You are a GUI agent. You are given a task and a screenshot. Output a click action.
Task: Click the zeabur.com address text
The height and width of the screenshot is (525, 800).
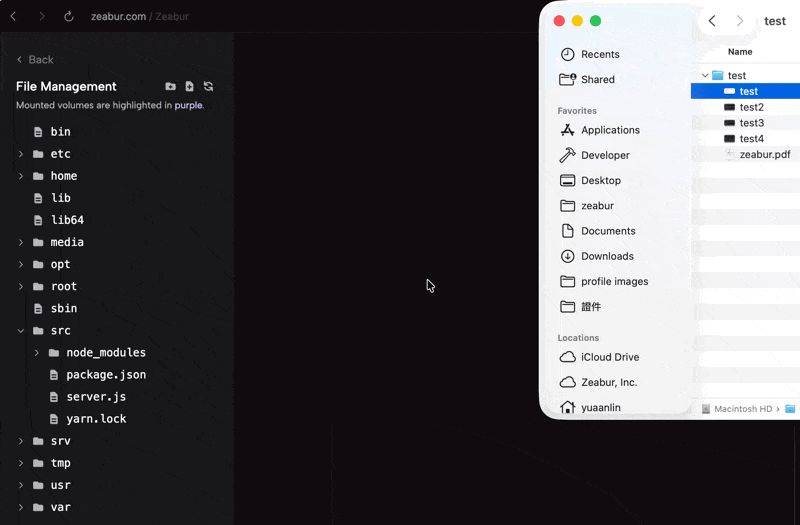(118, 16)
